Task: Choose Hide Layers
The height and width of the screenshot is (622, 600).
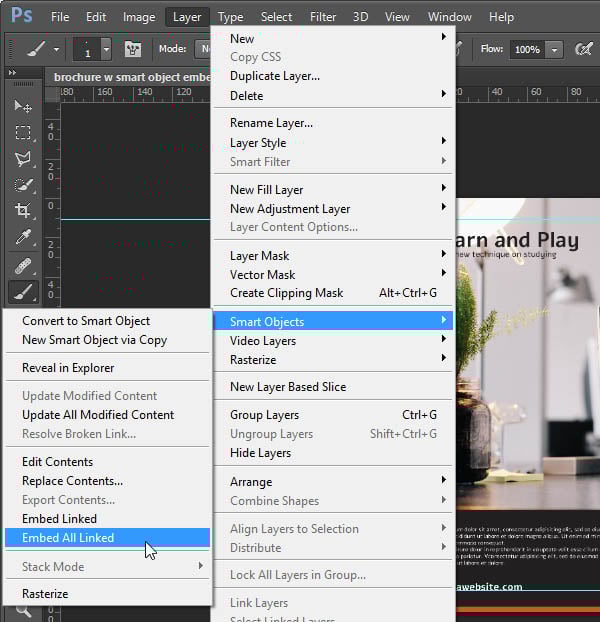Action: pos(333,453)
